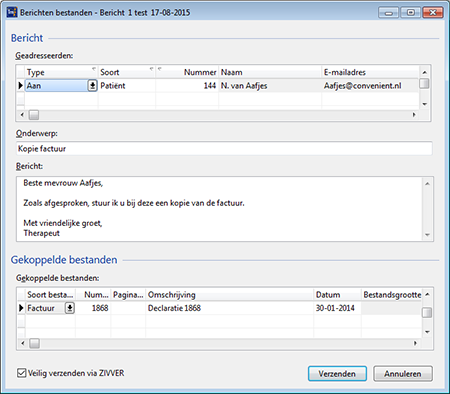
Task: Click scroll left arrow in recipients grid
Action: [22, 115]
